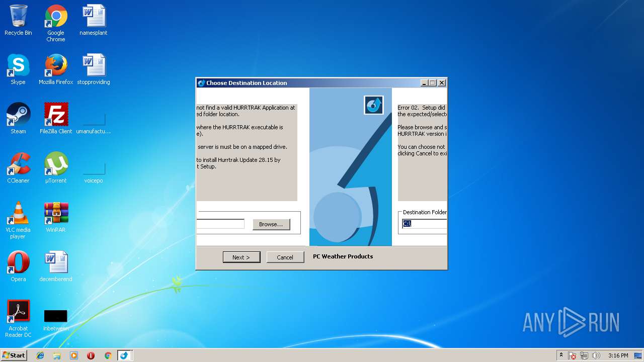Select the voicepo desktop file
Image resolution: width=644 pixels, height=362 pixels.
94,172
